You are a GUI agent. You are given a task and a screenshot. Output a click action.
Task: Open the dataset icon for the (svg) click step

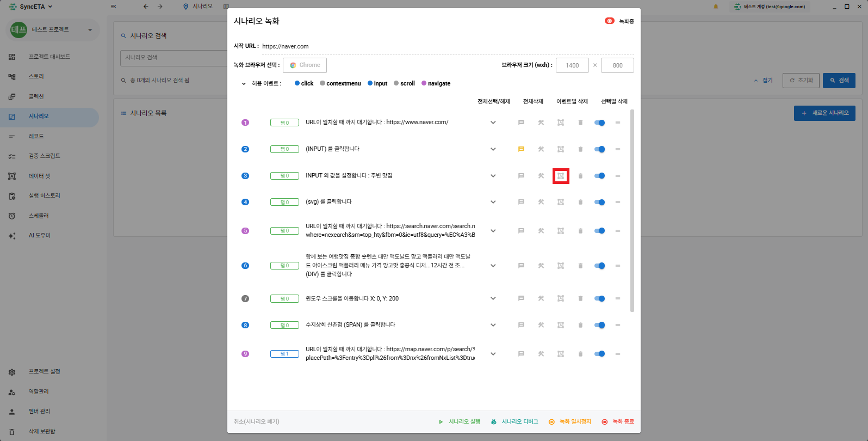561,202
